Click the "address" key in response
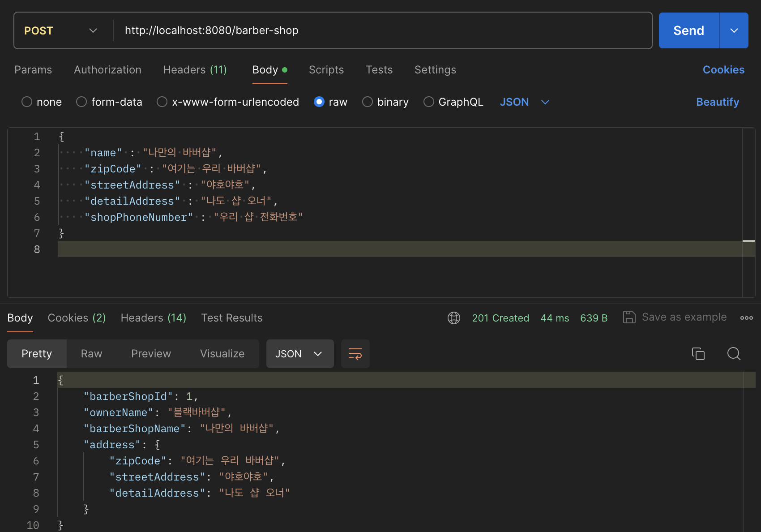The height and width of the screenshot is (532, 761). point(112,445)
